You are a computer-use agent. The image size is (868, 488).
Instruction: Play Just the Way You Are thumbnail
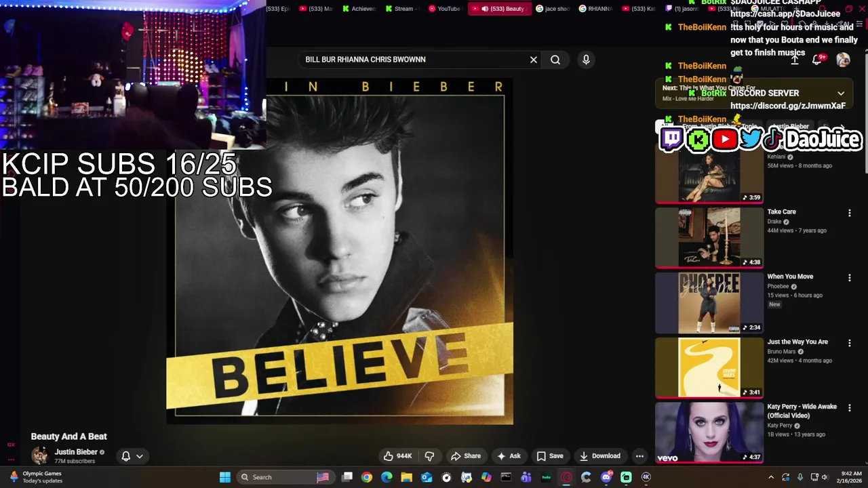click(709, 368)
